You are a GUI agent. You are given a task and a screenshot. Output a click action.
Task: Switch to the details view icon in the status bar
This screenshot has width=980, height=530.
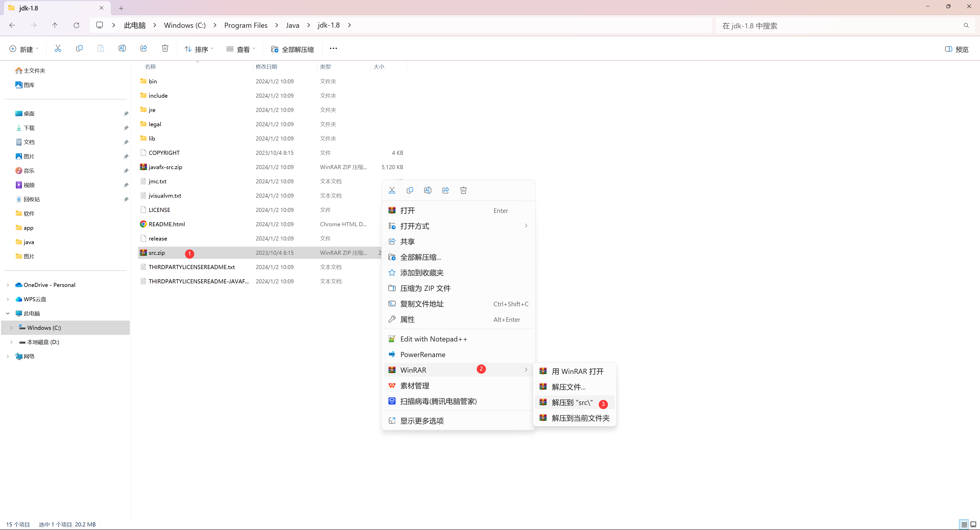tap(964, 524)
